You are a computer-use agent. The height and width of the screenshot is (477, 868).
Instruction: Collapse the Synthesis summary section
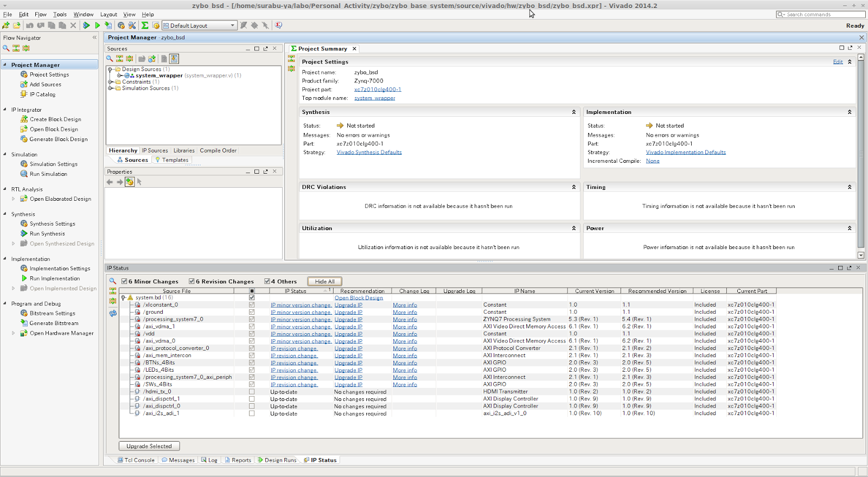(574, 112)
